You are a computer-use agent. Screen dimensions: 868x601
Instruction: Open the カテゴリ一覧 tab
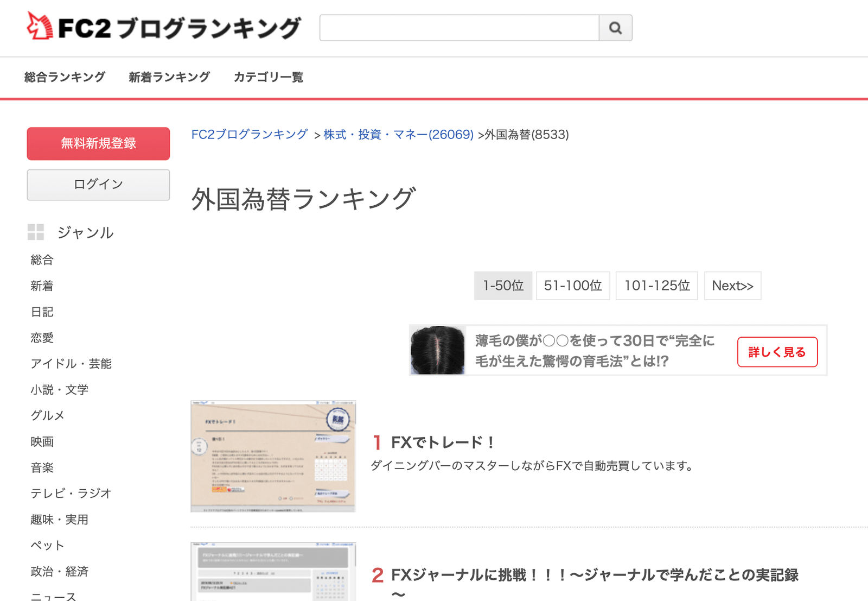coord(269,77)
